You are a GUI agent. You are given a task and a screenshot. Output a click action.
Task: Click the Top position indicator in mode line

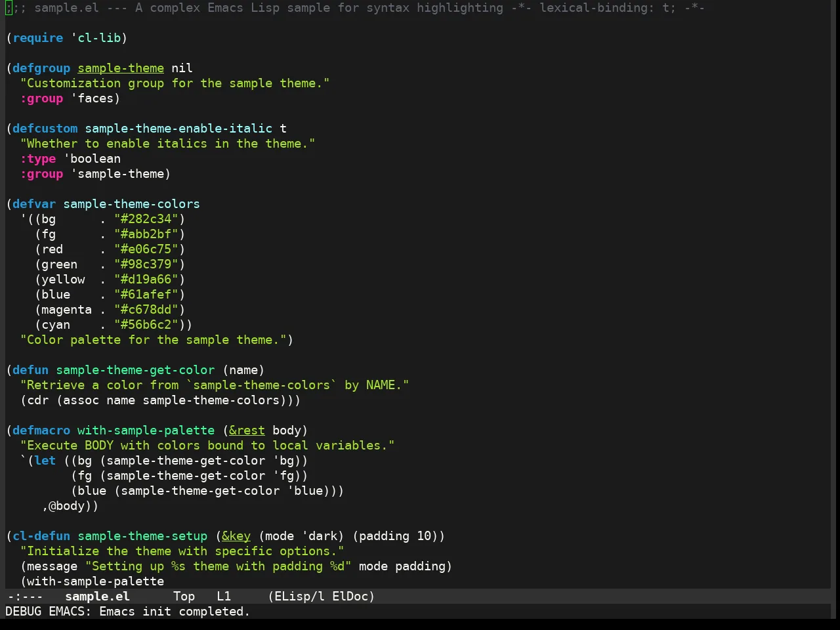click(184, 597)
